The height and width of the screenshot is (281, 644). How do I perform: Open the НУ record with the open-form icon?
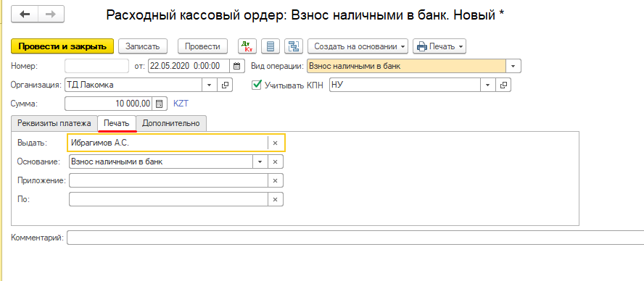coord(503,85)
